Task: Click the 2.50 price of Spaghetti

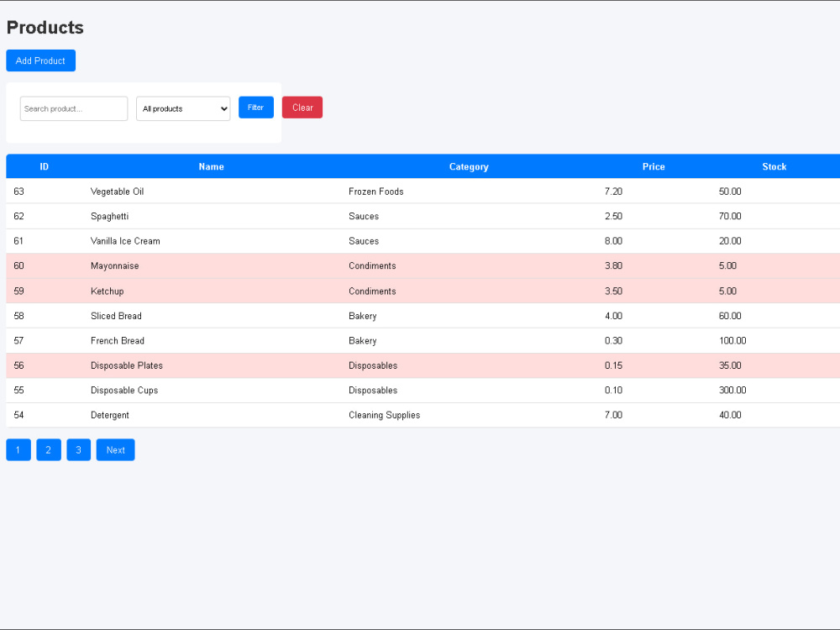Action: pyautogui.click(x=613, y=216)
